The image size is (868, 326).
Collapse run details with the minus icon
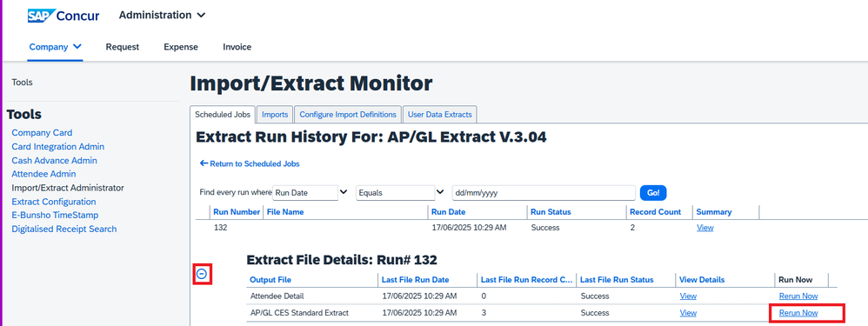(x=202, y=274)
